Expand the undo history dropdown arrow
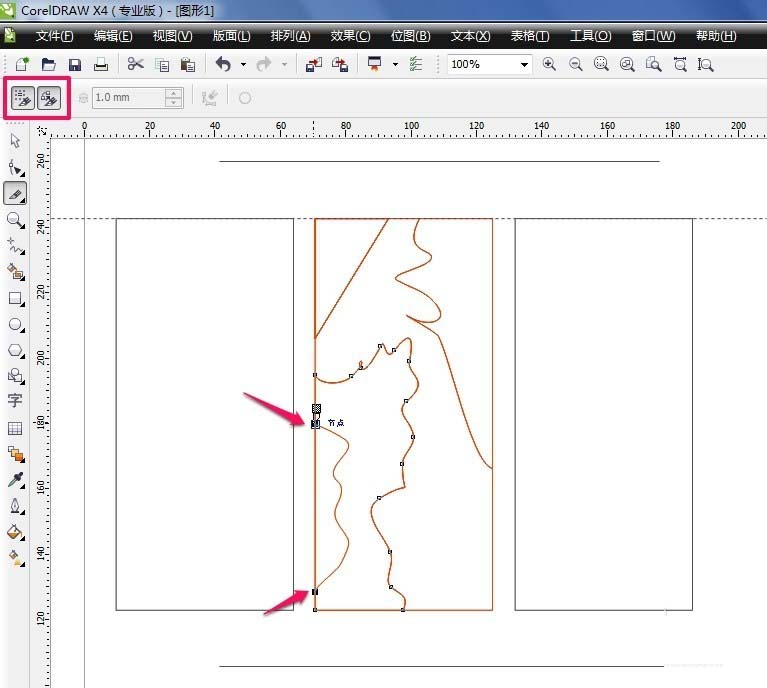Screen dimensions: 767x688 pos(243,64)
